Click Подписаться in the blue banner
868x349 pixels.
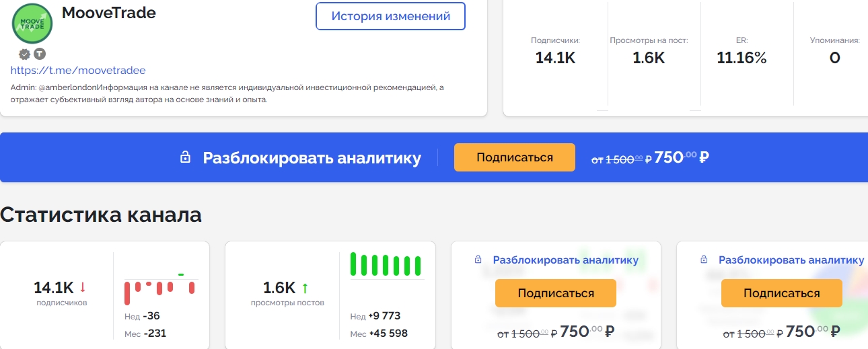(515, 157)
